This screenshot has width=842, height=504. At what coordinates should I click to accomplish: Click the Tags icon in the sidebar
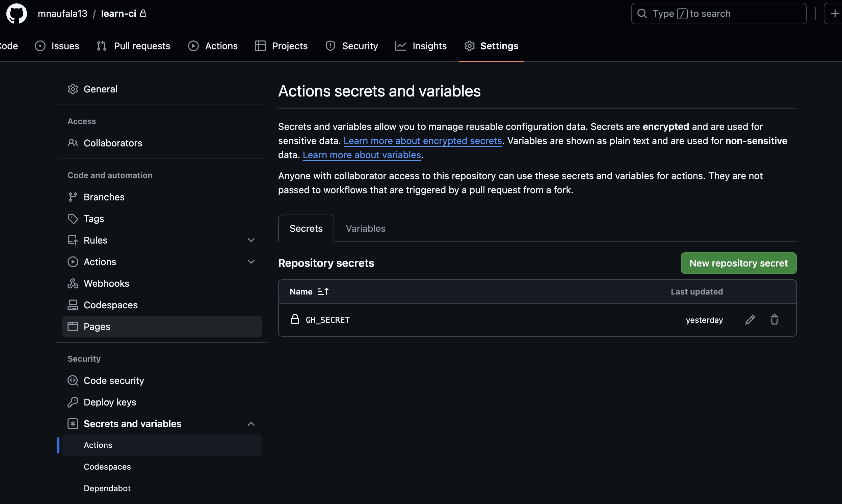tap(73, 219)
